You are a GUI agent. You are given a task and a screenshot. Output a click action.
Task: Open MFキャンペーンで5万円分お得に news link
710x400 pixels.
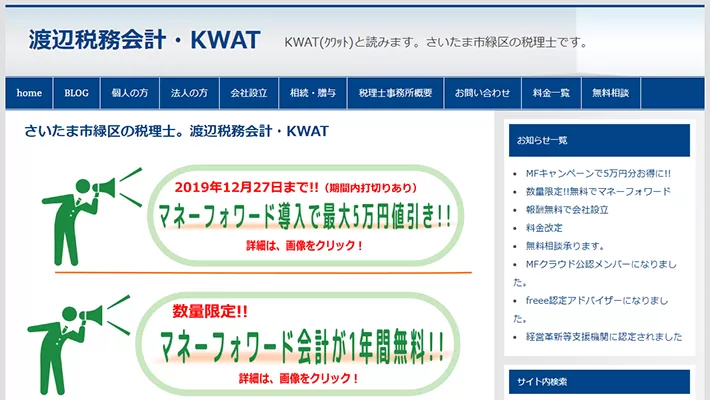click(x=598, y=173)
